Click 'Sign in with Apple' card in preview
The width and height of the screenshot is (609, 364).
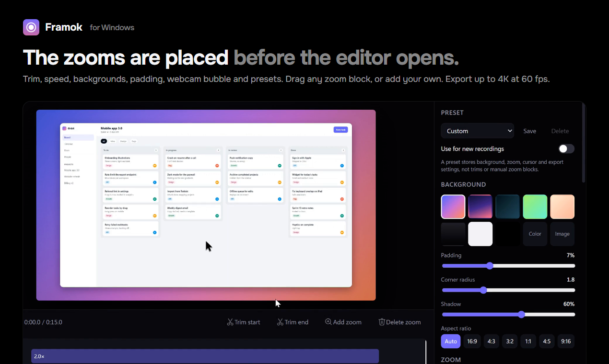pos(318,161)
